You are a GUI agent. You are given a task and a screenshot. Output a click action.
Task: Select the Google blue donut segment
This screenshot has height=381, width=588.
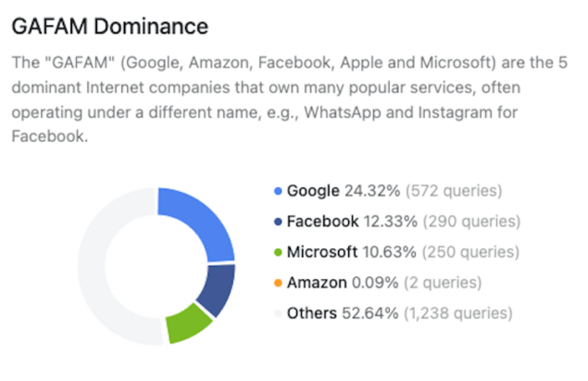[x=203, y=222]
